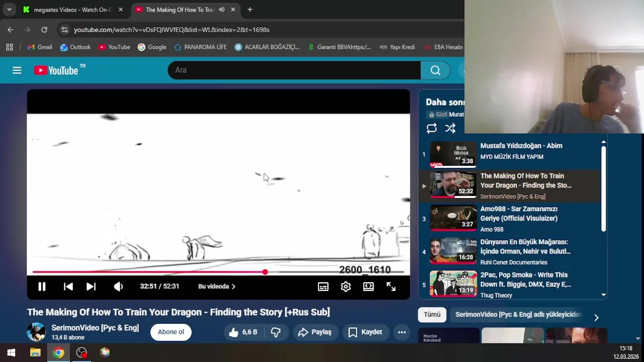
Task: Open the Google bookmark
Action: pyautogui.click(x=152, y=47)
